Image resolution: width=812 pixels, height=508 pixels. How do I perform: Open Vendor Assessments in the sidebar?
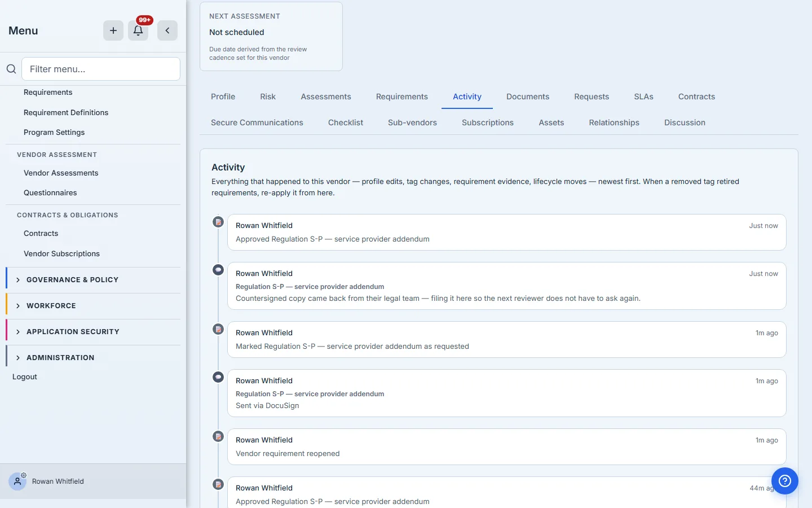(x=61, y=173)
